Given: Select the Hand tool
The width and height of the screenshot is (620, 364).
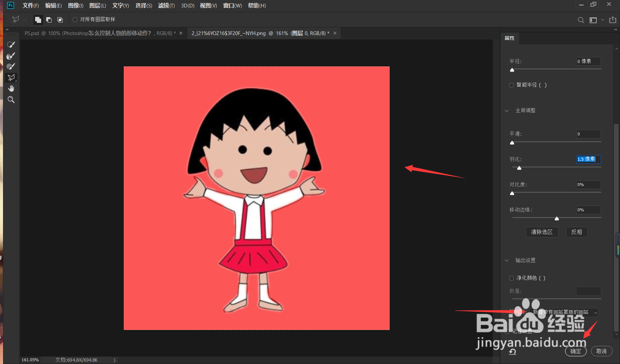Looking at the screenshot, I should click(11, 89).
